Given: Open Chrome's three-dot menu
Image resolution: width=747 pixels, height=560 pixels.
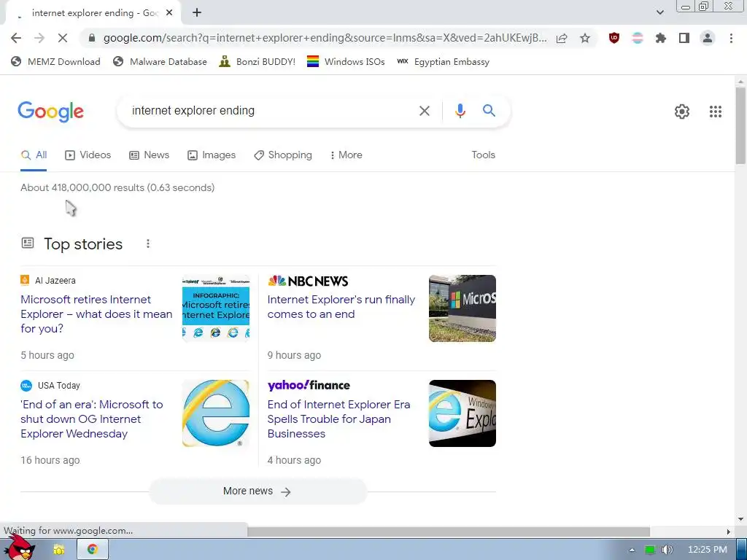Looking at the screenshot, I should coord(731,38).
